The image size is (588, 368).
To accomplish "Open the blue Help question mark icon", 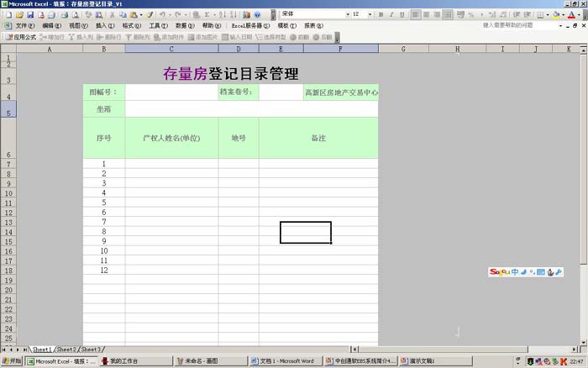I will [257, 15].
